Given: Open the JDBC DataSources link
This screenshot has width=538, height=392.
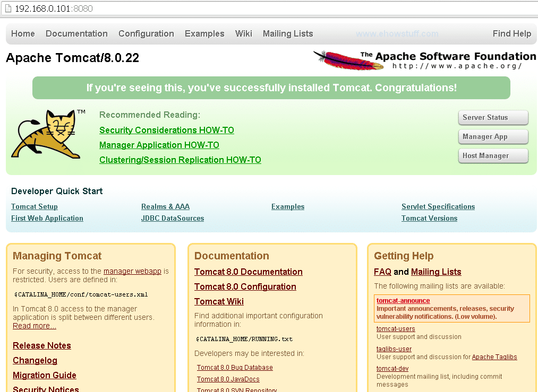Looking at the screenshot, I should point(173,218).
